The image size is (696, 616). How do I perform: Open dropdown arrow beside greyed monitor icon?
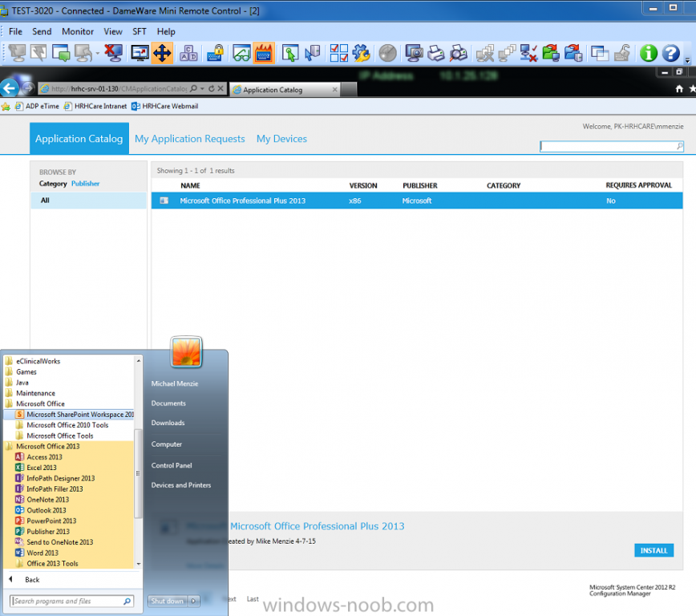(x=98, y=53)
